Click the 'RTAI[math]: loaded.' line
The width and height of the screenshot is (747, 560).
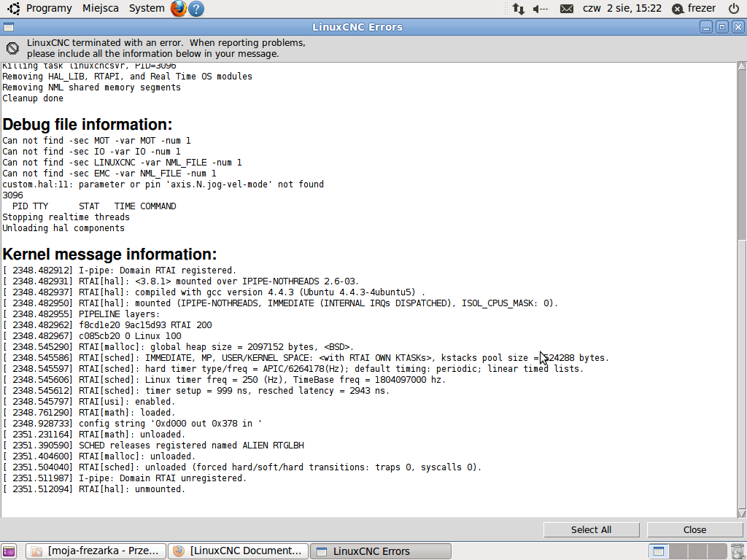(x=88, y=413)
